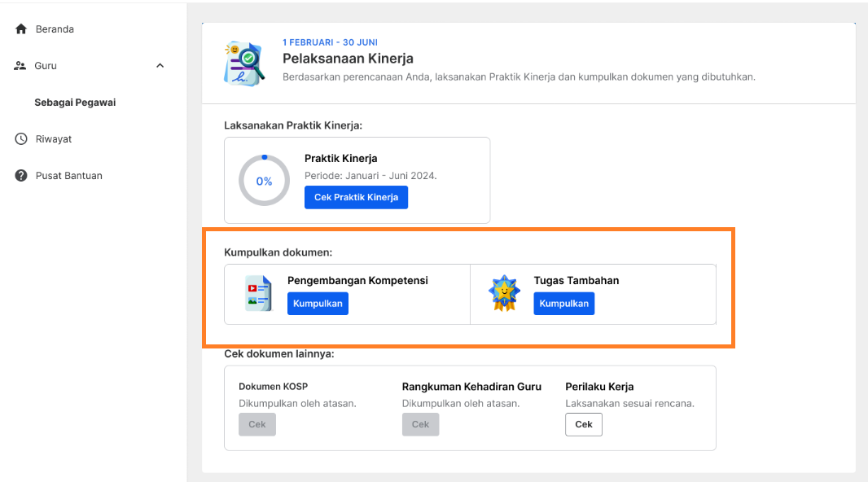
Task: Click the 0% Praktik Kinerja progress ring
Action: [x=264, y=181]
